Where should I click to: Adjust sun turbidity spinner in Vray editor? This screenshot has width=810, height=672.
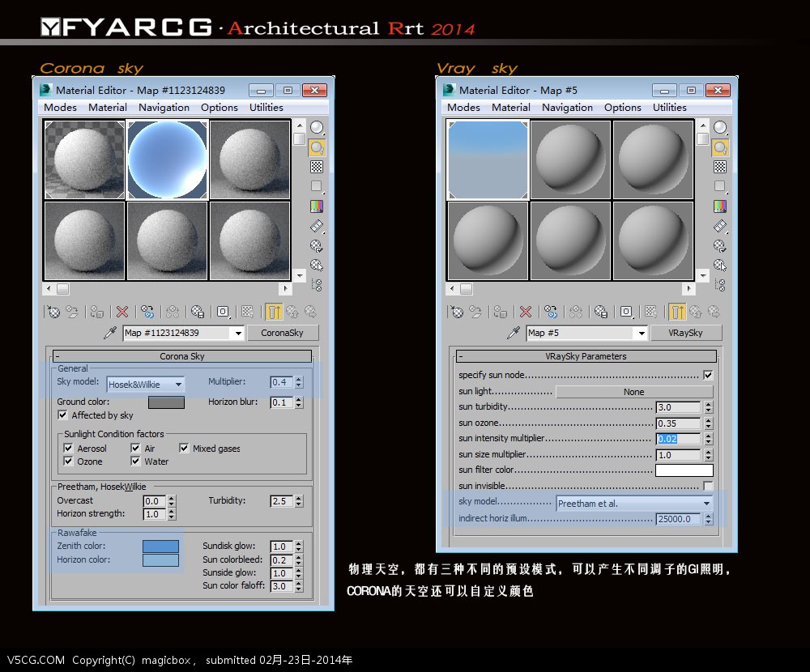pos(708,407)
